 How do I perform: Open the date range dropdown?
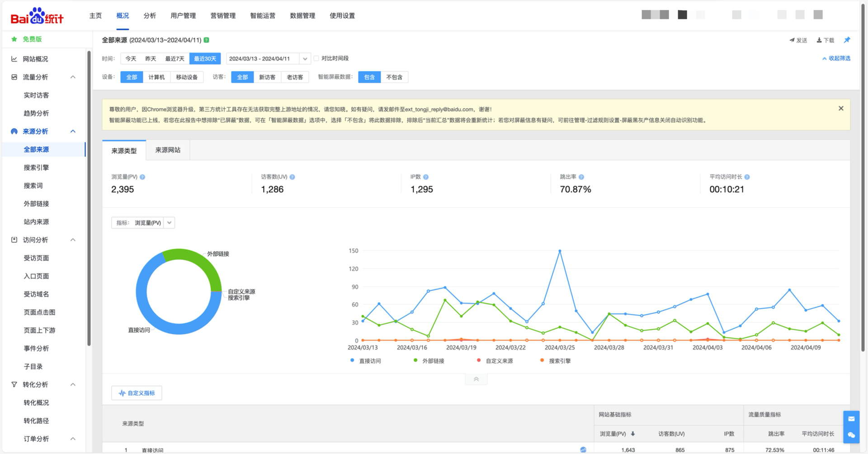tap(305, 59)
